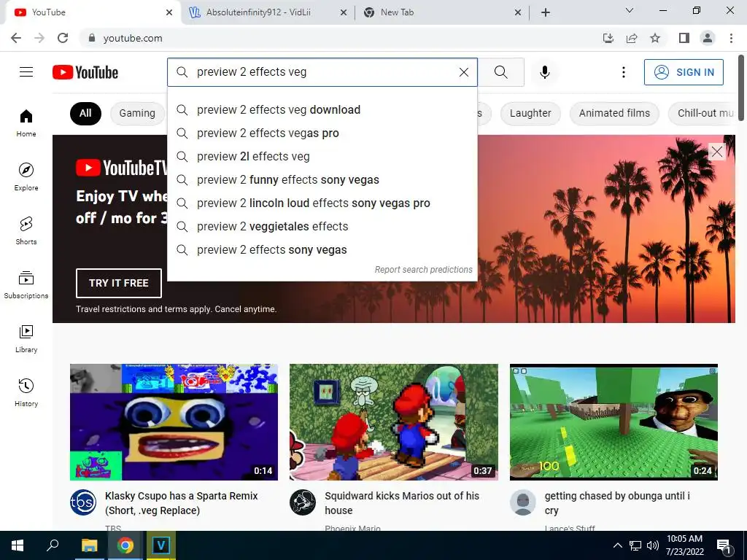The image size is (747, 560).
Task: Switch to Absoluteinfinity912 - VidLii tab
Action: (268, 12)
